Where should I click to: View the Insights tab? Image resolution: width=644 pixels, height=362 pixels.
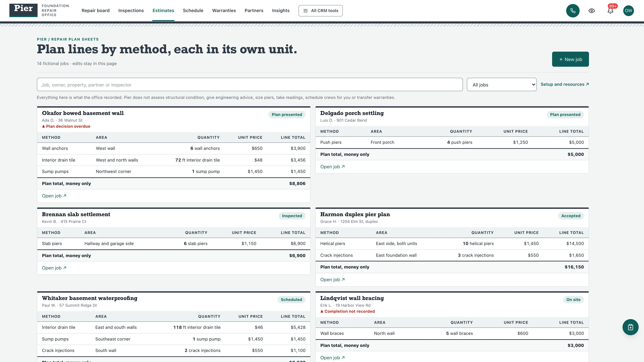click(x=281, y=11)
